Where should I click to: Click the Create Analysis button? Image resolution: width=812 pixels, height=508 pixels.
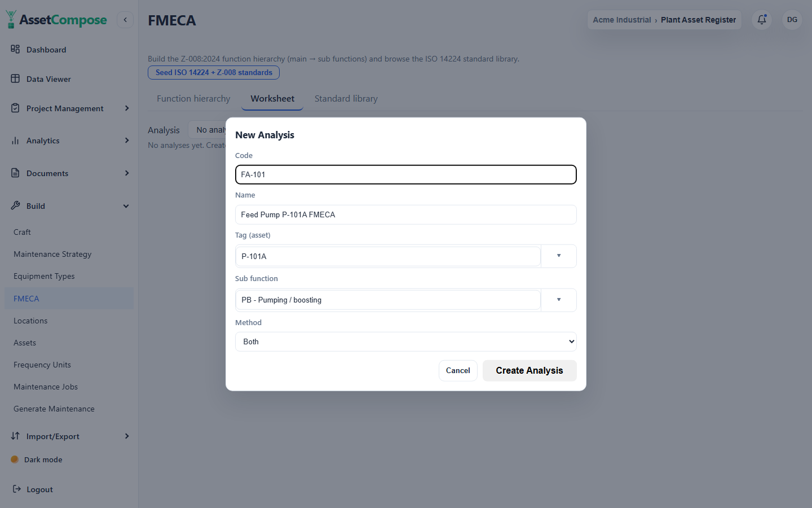[529, 370]
